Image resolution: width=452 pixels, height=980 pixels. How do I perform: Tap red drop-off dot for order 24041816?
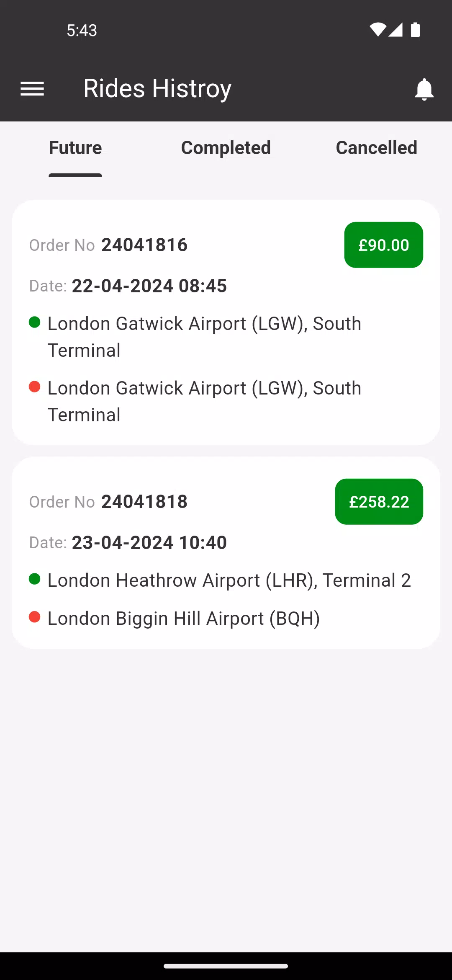click(x=35, y=387)
